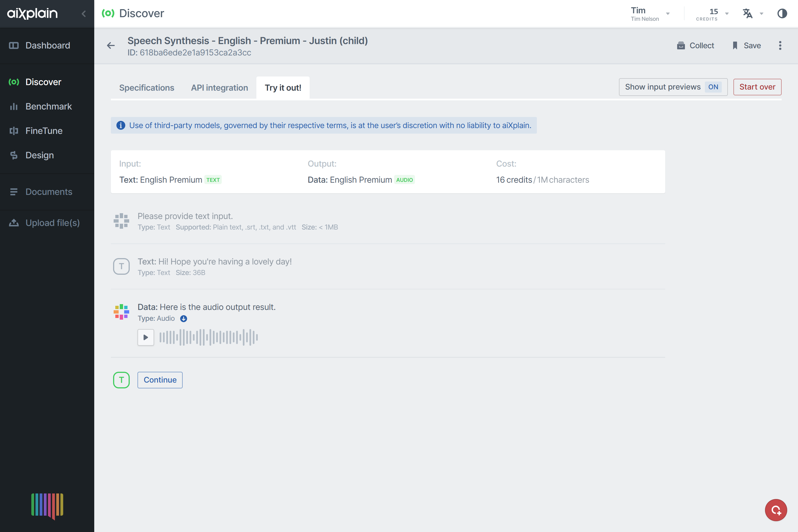Open the FineTune sidebar item
This screenshot has height=532, width=798.
[47, 131]
